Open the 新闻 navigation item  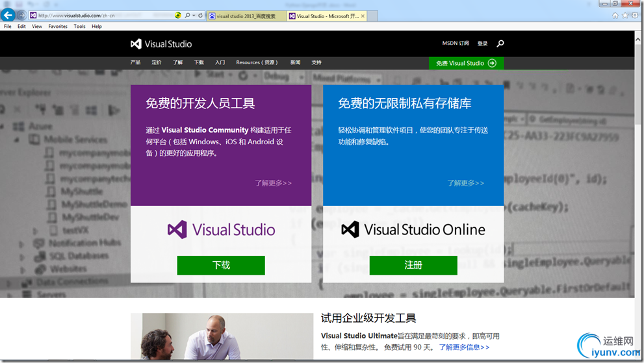point(295,62)
